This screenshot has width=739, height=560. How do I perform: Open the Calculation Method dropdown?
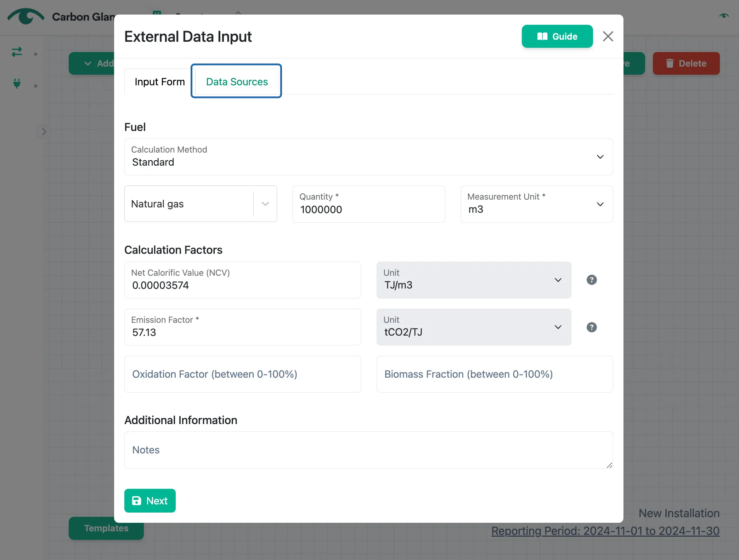tap(368, 157)
